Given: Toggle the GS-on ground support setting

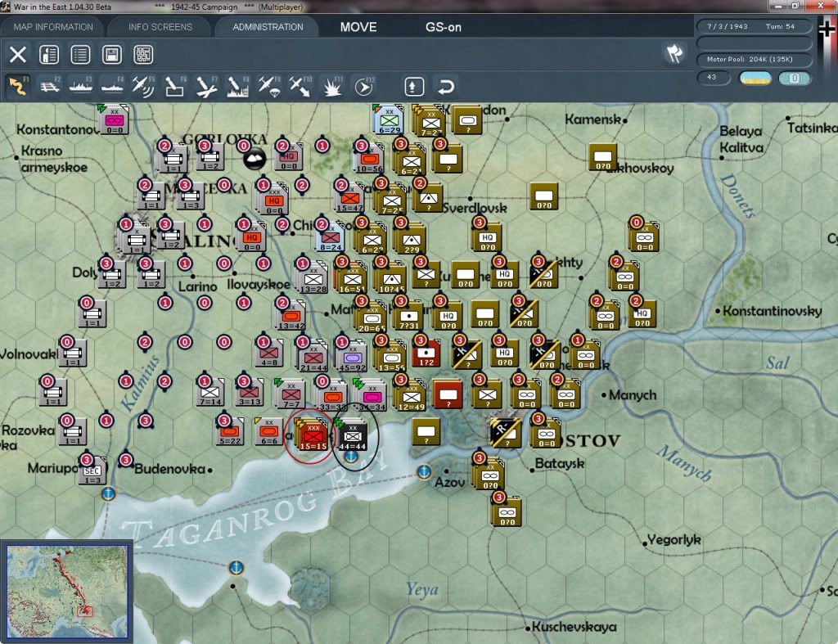Looking at the screenshot, I should 443,27.
